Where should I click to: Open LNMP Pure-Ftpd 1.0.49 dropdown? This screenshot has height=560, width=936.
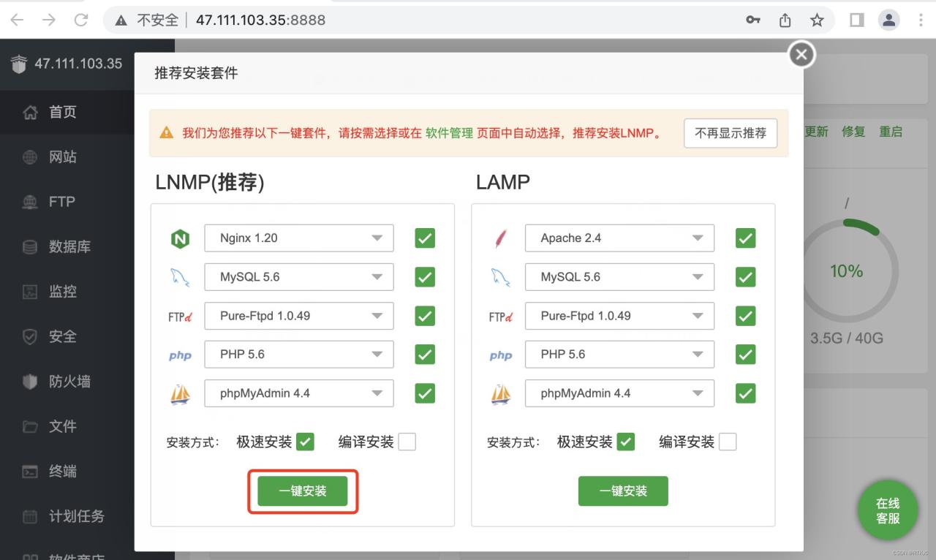click(x=299, y=316)
